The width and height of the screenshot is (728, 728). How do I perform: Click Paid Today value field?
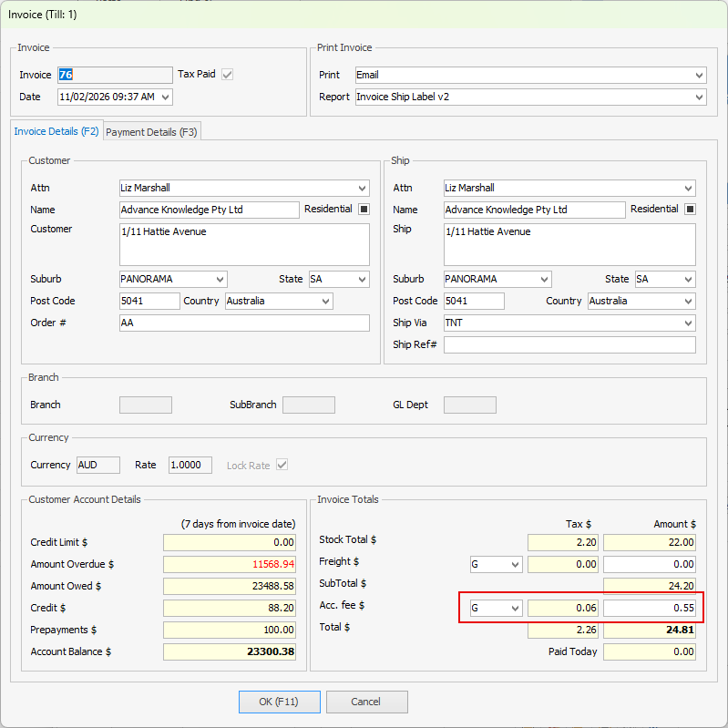(x=649, y=651)
